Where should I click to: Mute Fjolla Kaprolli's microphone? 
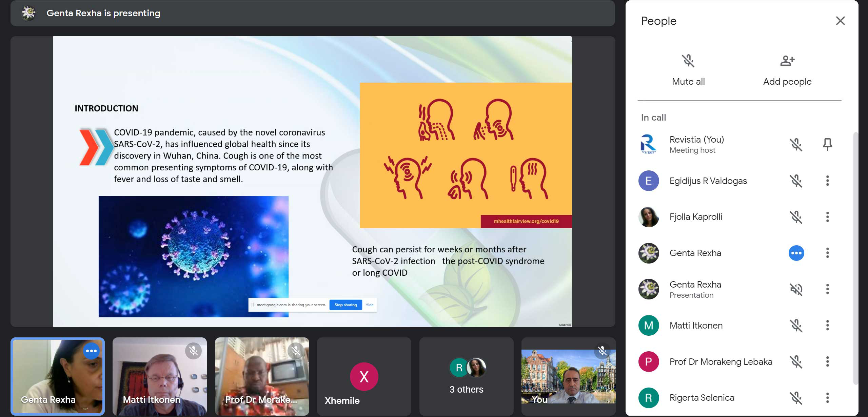point(796,217)
